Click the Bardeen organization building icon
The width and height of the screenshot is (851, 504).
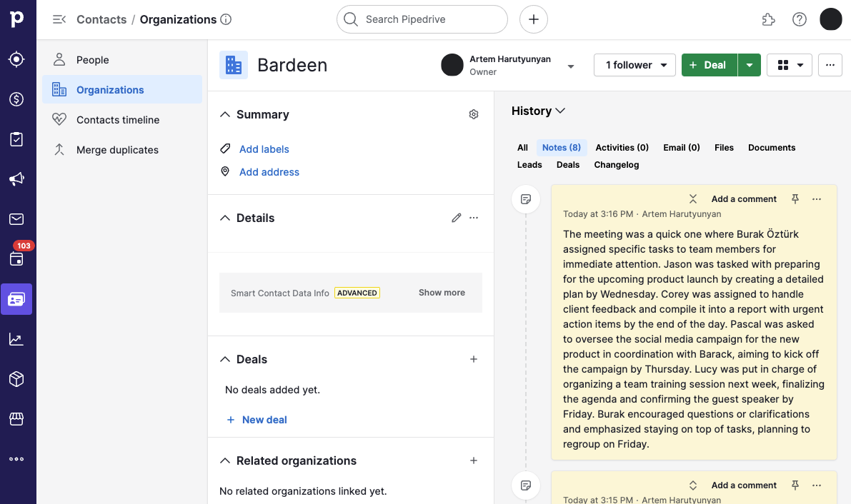[x=234, y=65]
